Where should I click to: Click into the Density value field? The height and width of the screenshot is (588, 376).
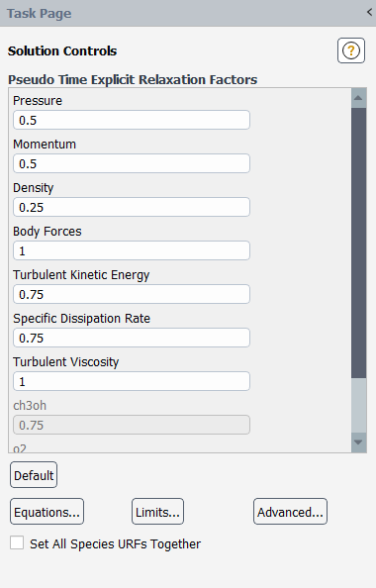[132, 207]
